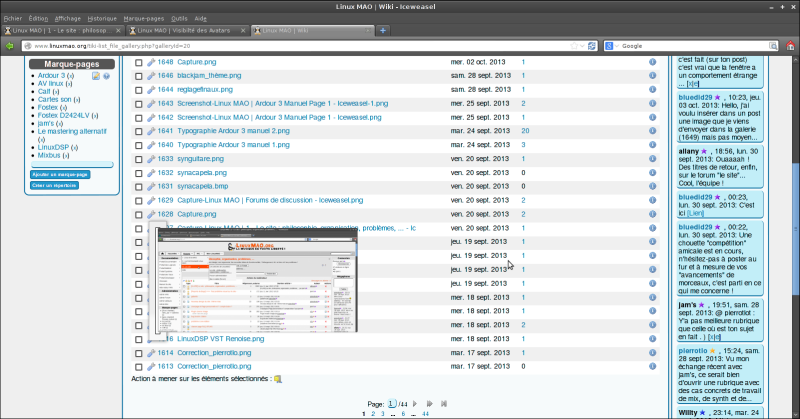
Task: Switch to Le site : philosop... tab
Action: (62, 31)
